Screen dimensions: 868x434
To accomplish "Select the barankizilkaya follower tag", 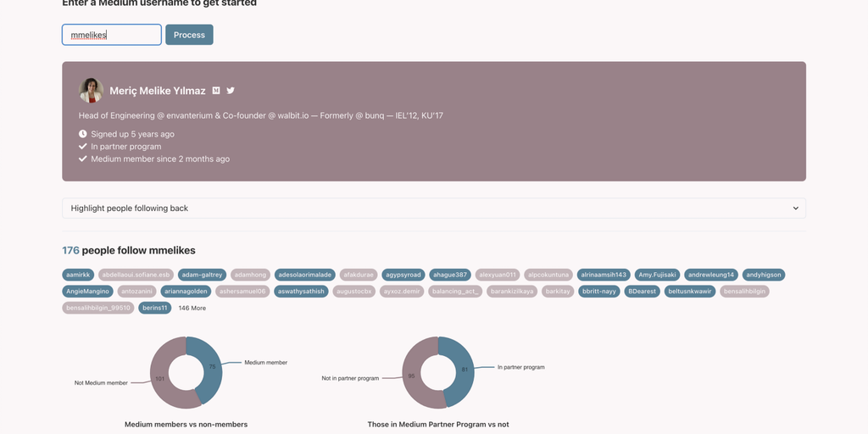I will (x=512, y=292).
